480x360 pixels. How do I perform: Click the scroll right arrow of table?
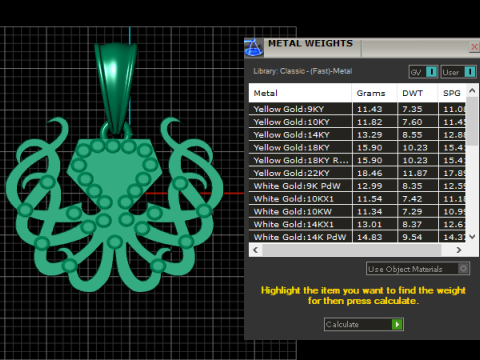pyautogui.click(x=459, y=250)
